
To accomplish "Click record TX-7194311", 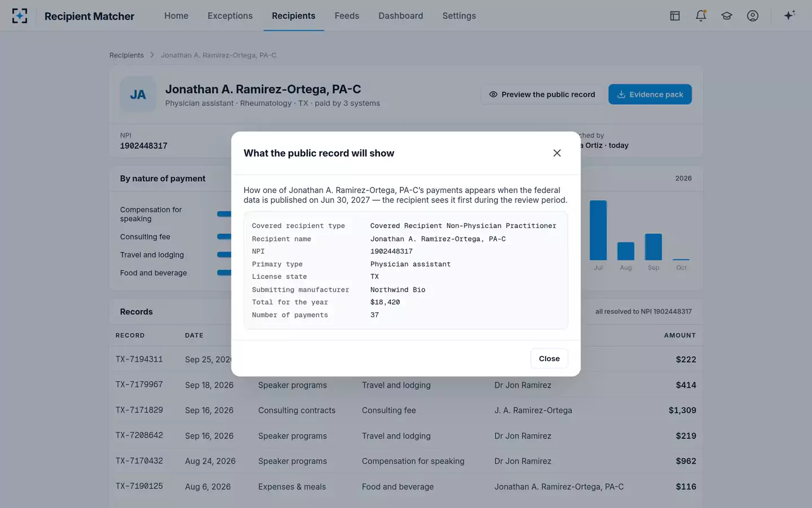I will 139,359.
